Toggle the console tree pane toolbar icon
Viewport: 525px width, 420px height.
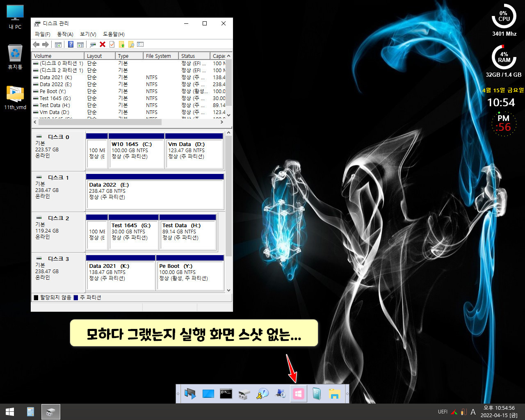(58, 44)
